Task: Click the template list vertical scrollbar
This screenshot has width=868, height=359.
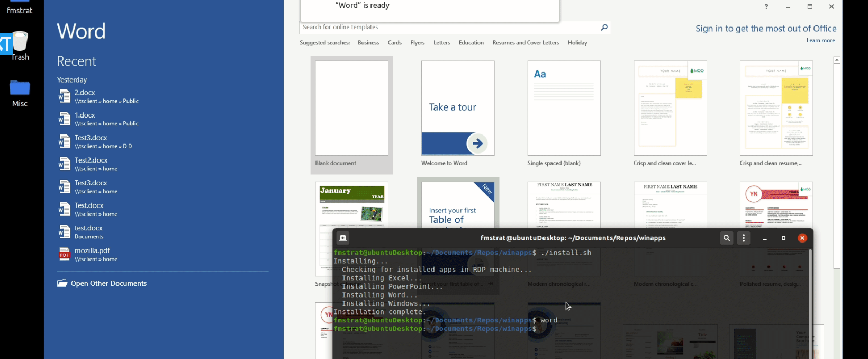Action: point(837,166)
